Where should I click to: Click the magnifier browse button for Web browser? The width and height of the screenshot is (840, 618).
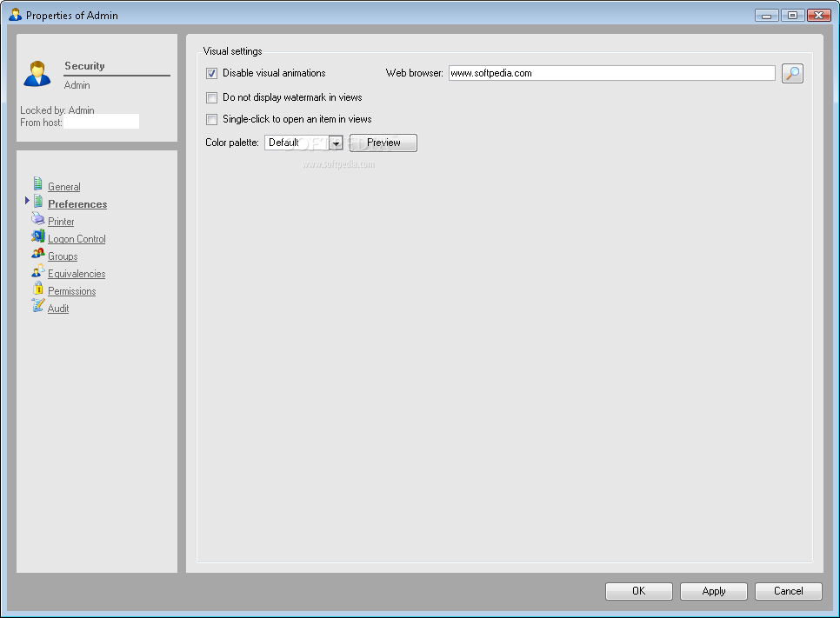click(x=792, y=73)
